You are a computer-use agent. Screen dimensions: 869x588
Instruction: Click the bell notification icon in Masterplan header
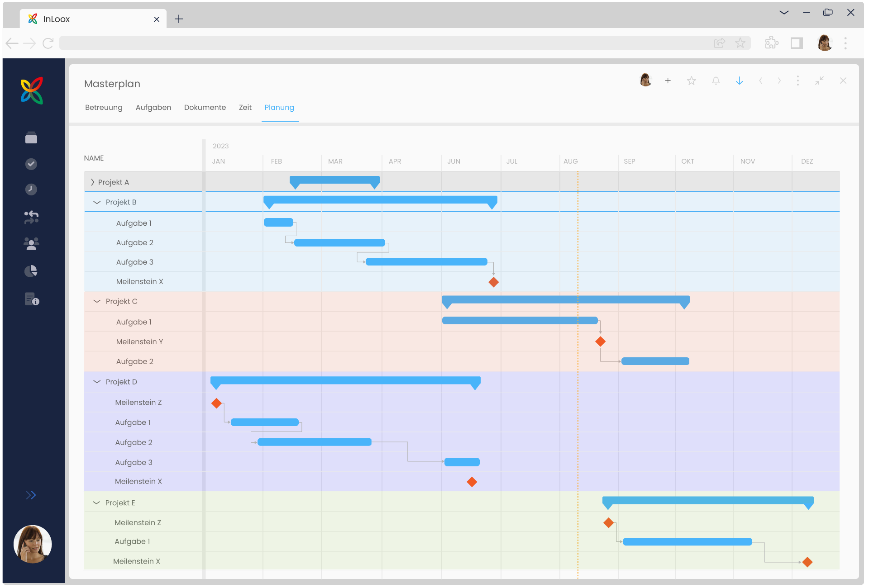coord(716,81)
